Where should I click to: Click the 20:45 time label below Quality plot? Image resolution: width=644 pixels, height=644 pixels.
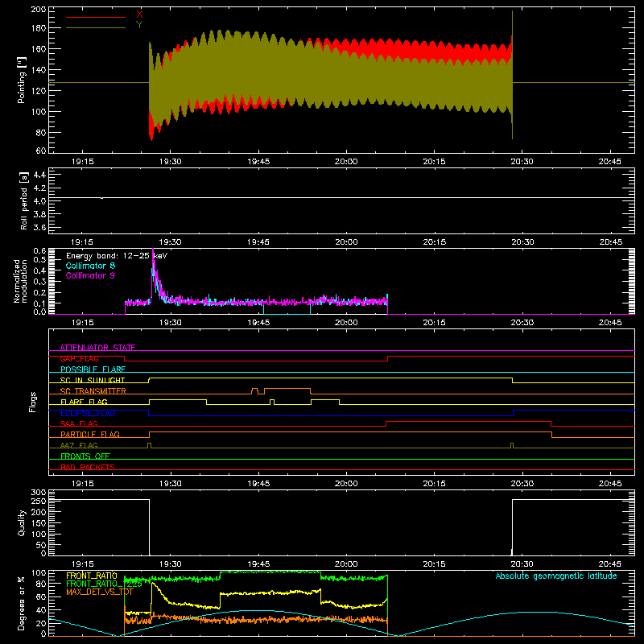coord(610,564)
